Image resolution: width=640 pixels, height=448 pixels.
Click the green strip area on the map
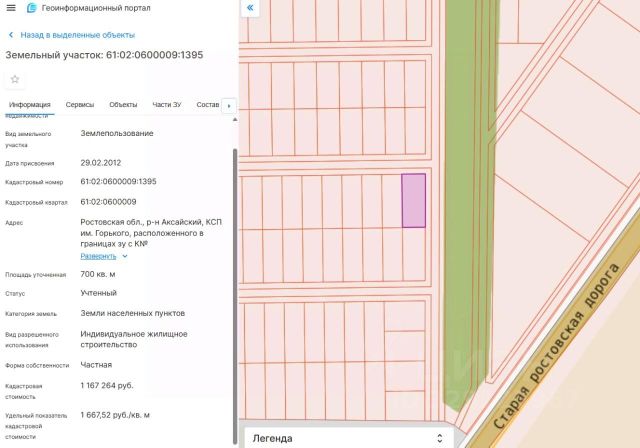[x=465, y=204]
